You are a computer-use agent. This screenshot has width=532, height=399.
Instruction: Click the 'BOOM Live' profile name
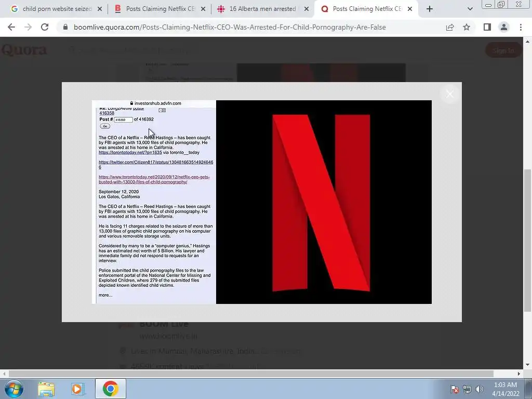tap(164, 324)
